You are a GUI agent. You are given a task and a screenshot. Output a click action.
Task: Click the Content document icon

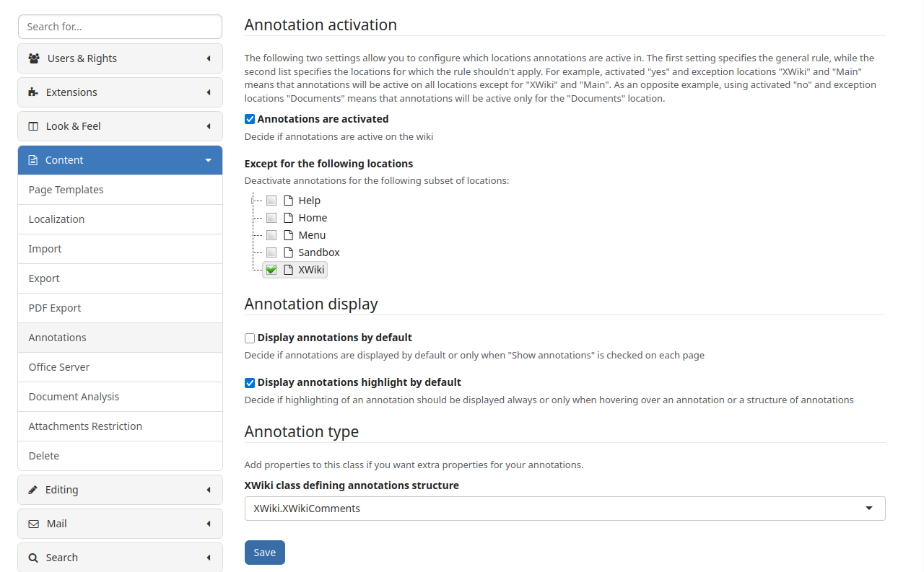pyautogui.click(x=33, y=160)
